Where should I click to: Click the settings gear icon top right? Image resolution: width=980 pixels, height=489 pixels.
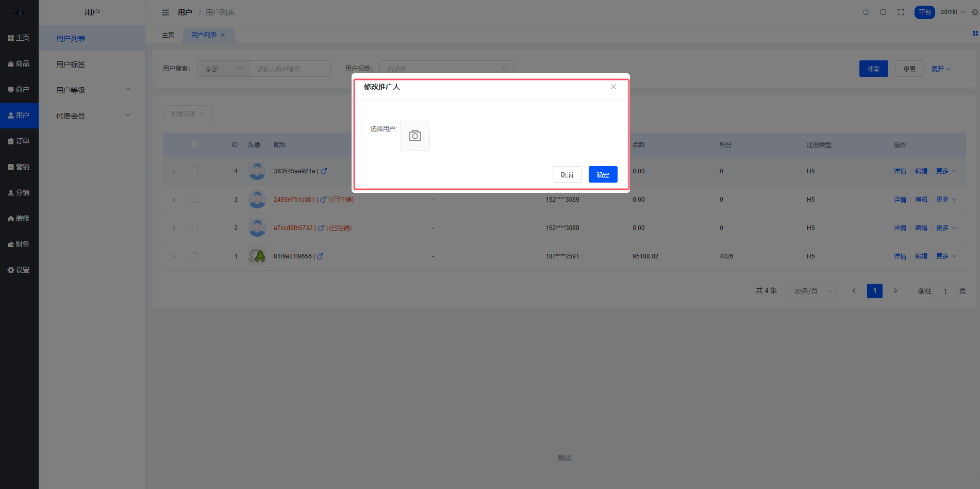[x=974, y=12]
